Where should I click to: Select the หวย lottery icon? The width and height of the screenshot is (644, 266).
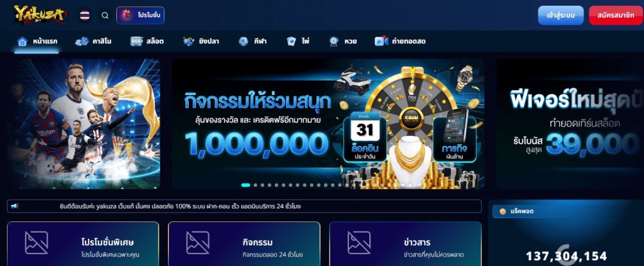coord(333,41)
